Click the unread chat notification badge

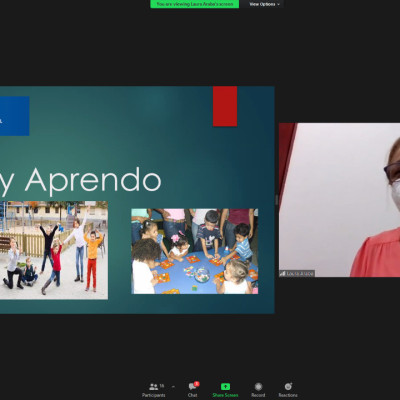pyautogui.click(x=197, y=384)
